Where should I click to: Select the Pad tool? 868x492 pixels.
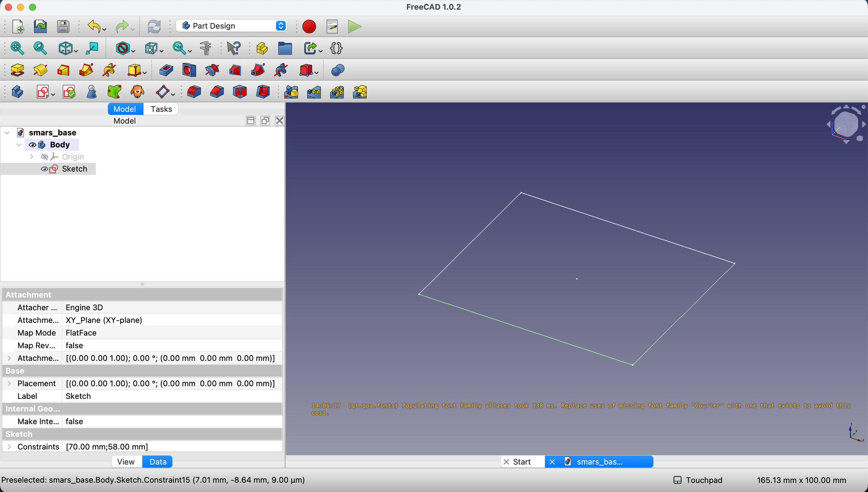coord(17,70)
